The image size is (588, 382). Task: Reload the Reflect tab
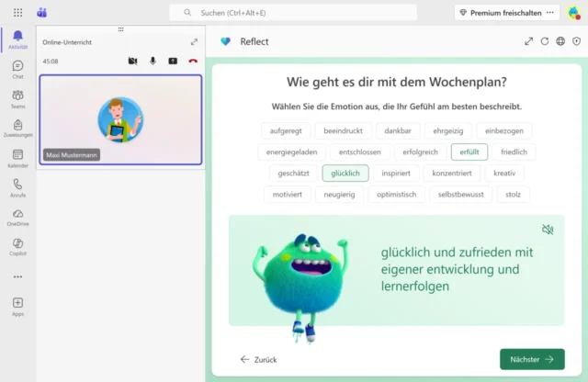coord(545,41)
